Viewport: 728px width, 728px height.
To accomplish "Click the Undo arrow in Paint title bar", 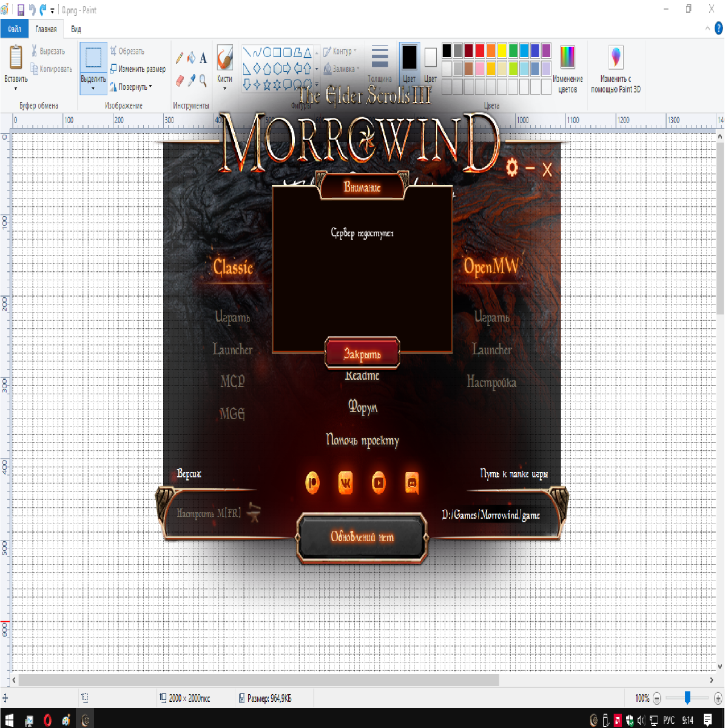I will (x=32, y=10).
